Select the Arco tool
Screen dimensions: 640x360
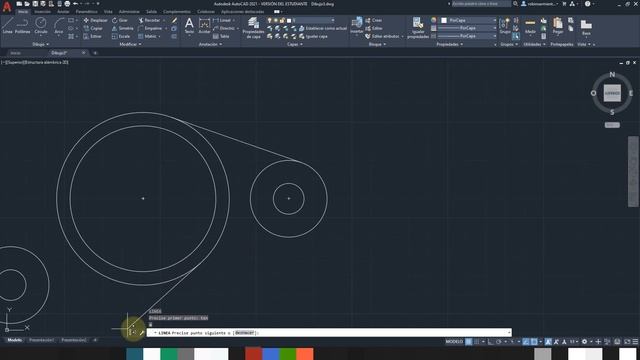(59, 26)
